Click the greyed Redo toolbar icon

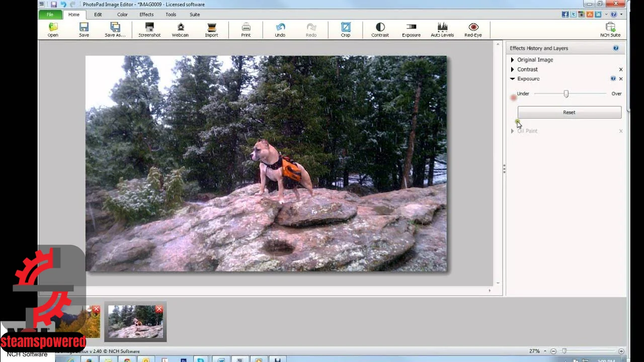pyautogui.click(x=311, y=30)
